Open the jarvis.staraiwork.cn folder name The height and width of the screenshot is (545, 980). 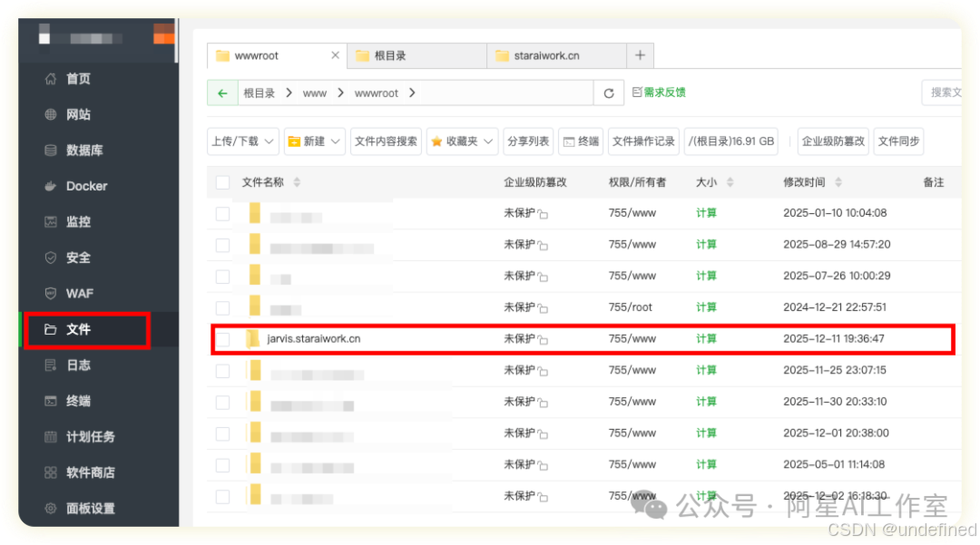click(314, 339)
